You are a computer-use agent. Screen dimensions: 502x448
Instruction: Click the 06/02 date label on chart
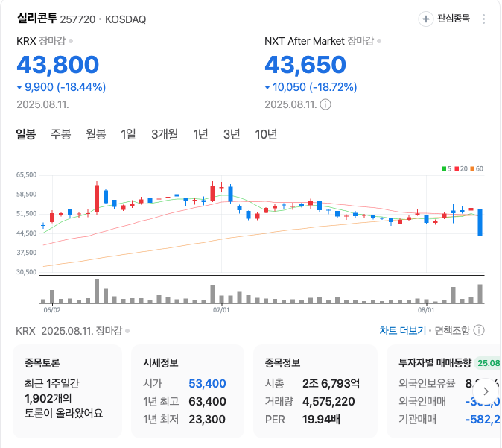click(x=52, y=310)
